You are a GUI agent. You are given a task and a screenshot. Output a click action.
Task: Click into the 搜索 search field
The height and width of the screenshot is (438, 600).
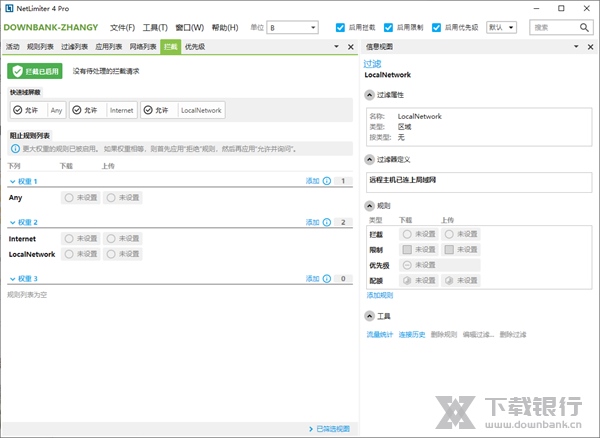(x=550, y=27)
